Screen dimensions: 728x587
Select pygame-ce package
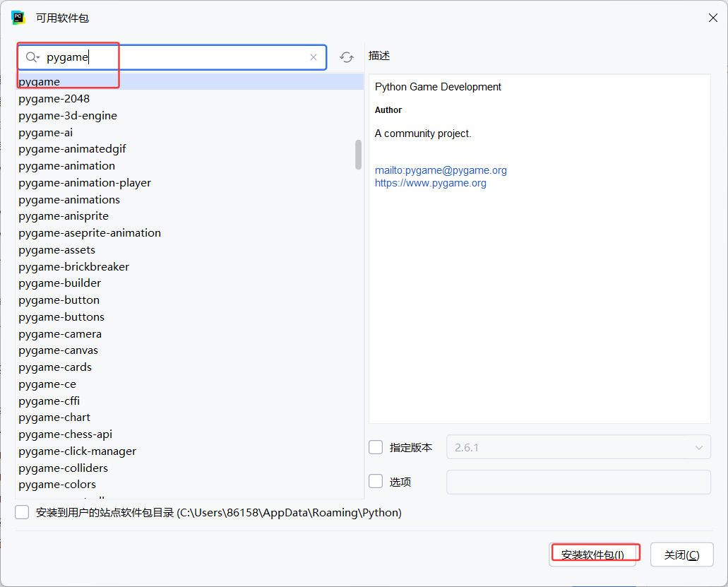point(189,384)
